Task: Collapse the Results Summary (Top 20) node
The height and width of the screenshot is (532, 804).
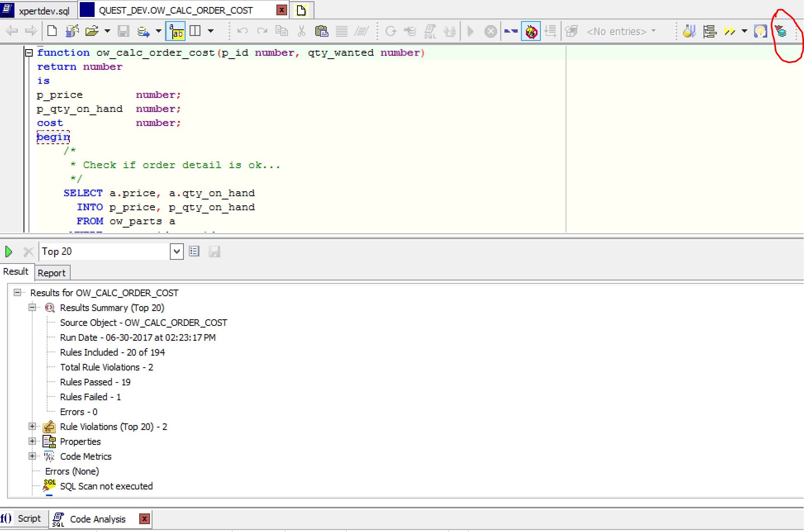Action: pyautogui.click(x=32, y=308)
